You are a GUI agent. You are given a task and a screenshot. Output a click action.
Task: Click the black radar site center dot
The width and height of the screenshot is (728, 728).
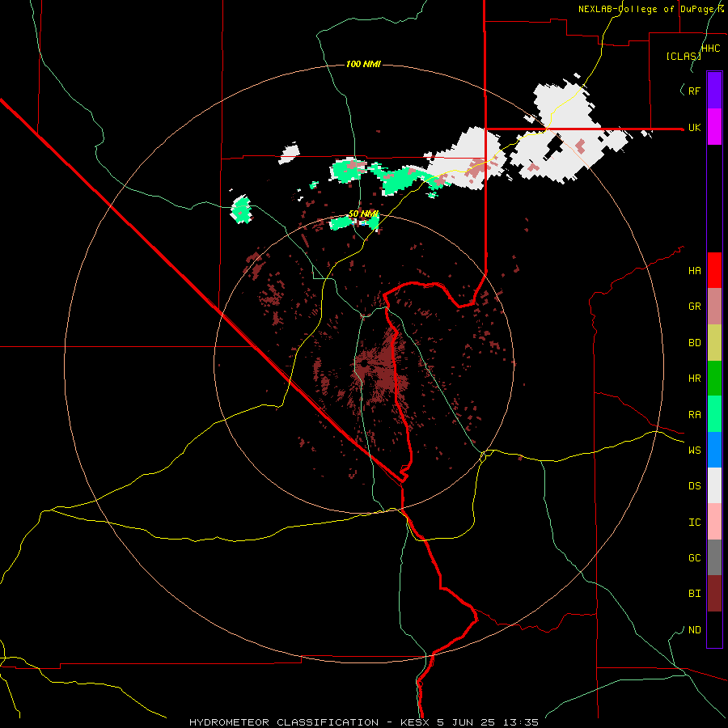(365, 363)
